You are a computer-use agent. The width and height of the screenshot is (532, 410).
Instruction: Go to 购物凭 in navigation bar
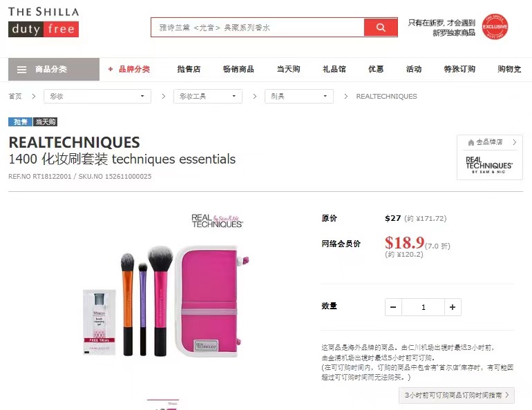509,69
